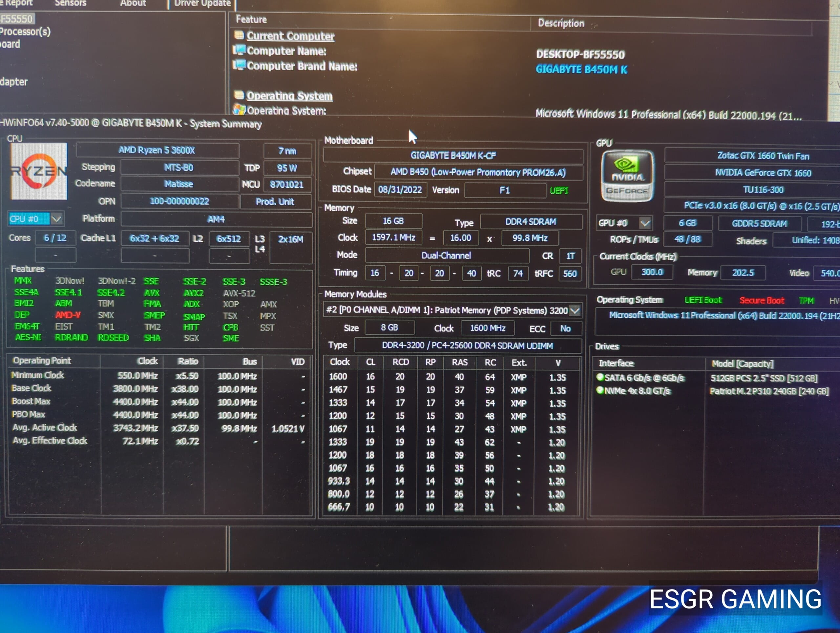
Task: Open the CPU #0 selector dropdown
Action: (56, 219)
